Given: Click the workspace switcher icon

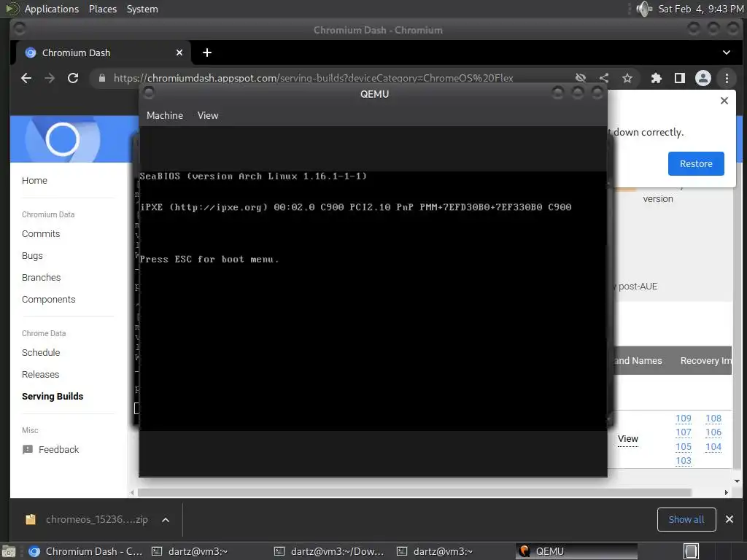Looking at the screenshot, I should (x=691, y=551).
